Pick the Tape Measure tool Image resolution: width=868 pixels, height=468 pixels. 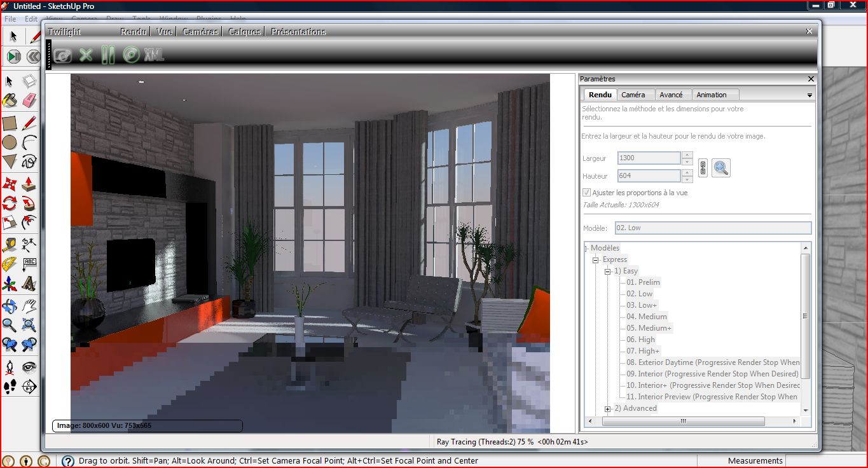pyautogui.click(x=10, y=245)
